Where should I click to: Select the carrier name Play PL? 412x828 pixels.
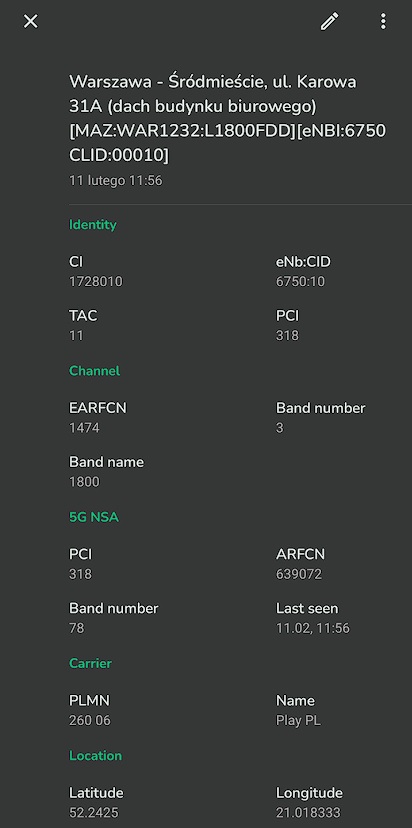(298, 721)
